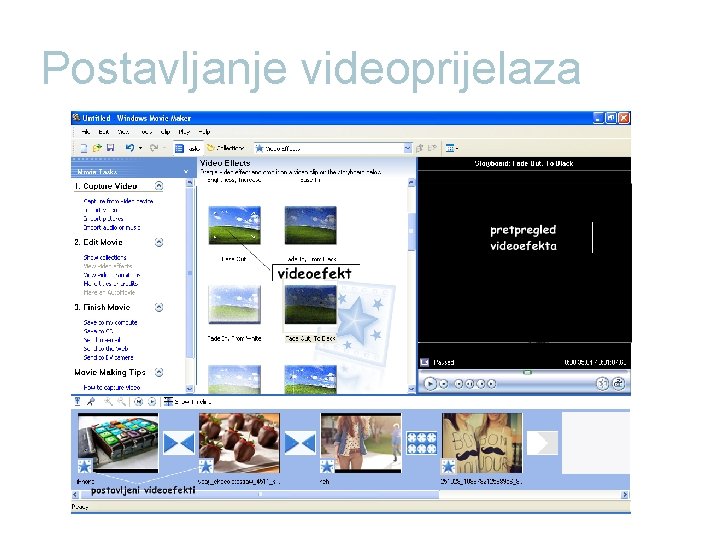
Task: Click the preview seek bar handle
Action: [x=528, y=372]
